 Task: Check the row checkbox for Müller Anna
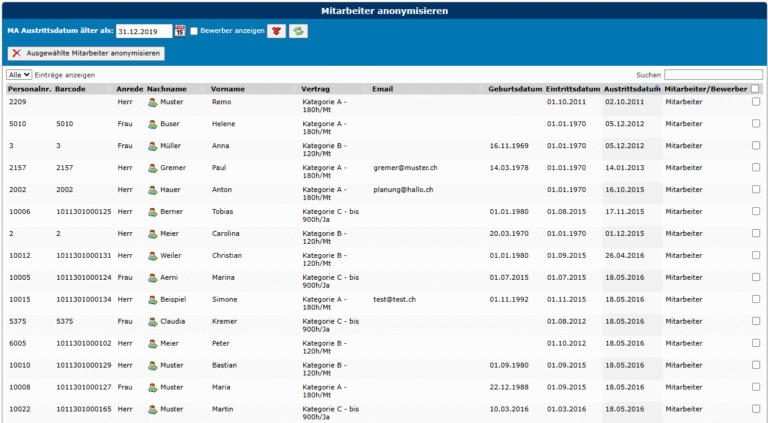[756, 146]
